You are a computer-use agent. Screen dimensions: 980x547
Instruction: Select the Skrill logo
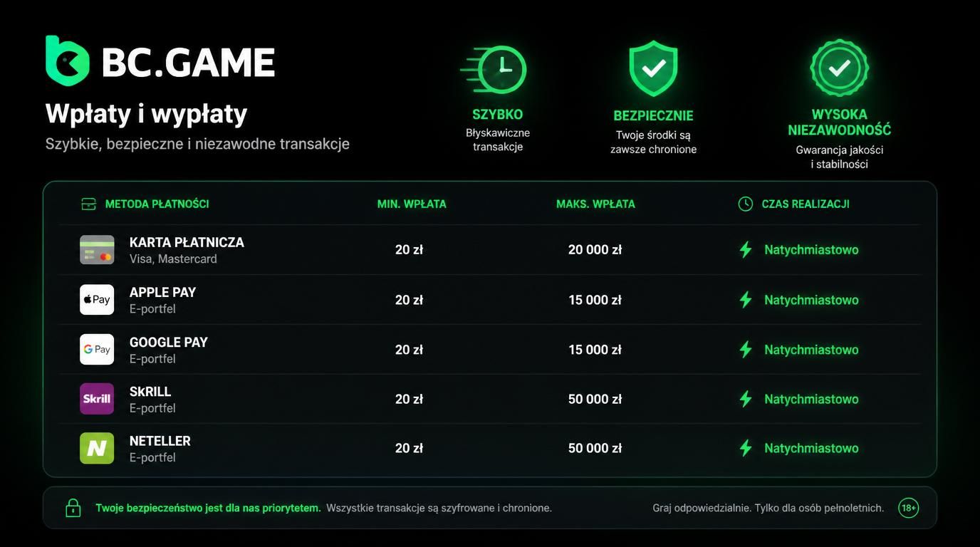[97, 399]
